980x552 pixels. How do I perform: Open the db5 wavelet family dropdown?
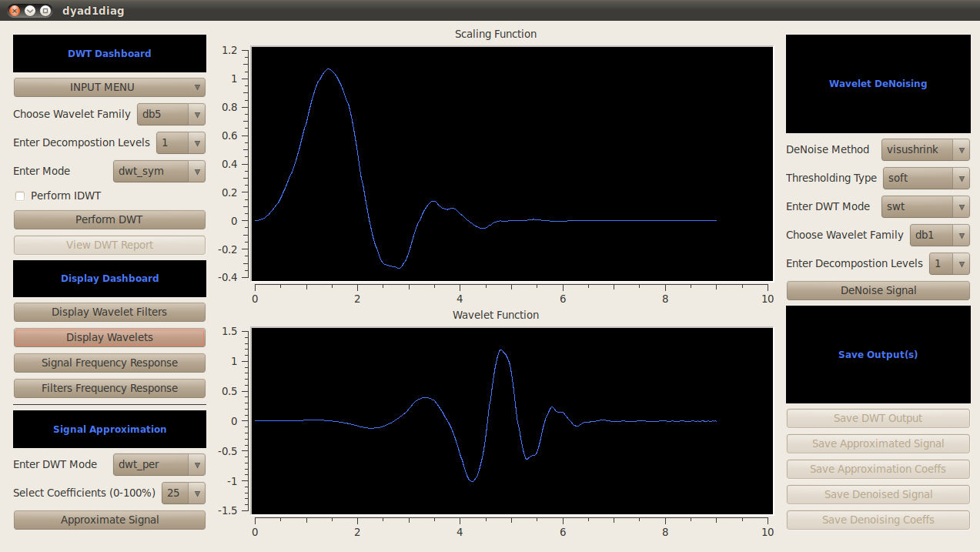point(171,114)
